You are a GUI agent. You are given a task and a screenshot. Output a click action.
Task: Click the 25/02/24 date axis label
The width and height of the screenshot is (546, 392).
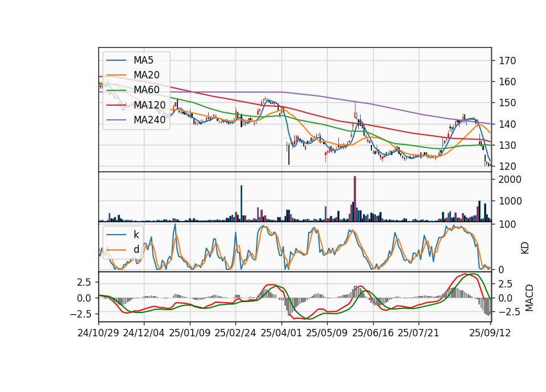235,333
